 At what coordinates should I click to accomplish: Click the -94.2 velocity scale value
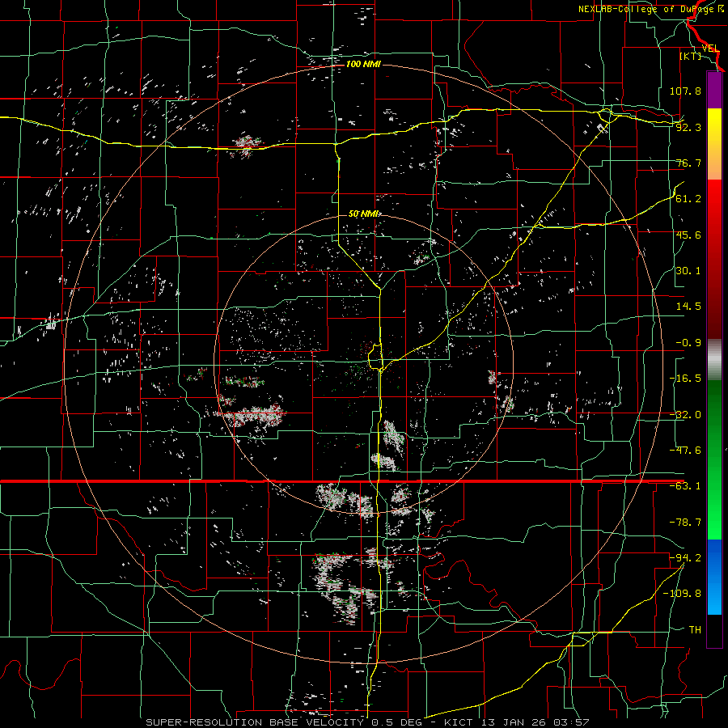pos(685,557)
